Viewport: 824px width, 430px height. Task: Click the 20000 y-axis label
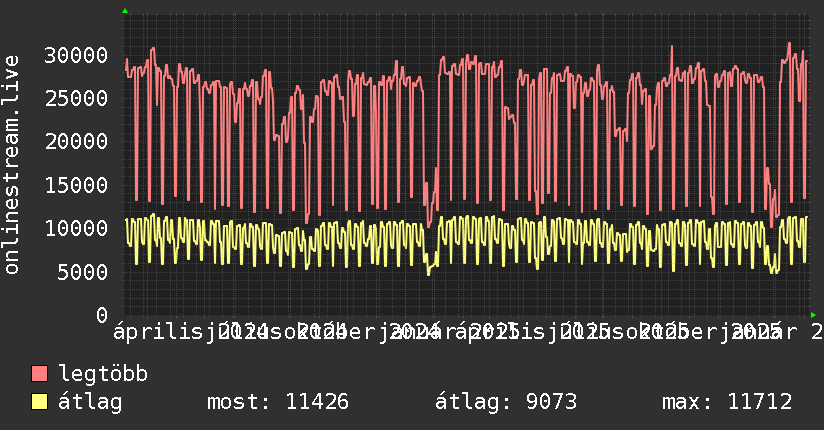coord(76,141)
